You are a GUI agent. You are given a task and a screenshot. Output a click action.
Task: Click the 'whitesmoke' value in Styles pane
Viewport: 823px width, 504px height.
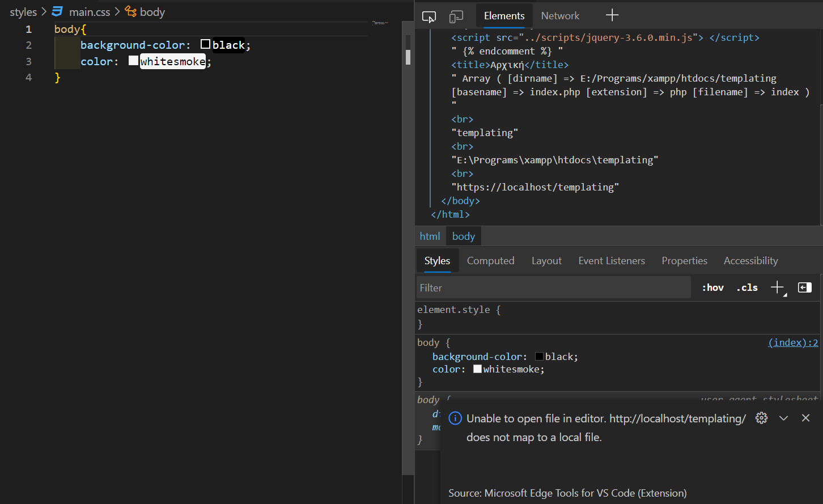(x=511, y=369)
